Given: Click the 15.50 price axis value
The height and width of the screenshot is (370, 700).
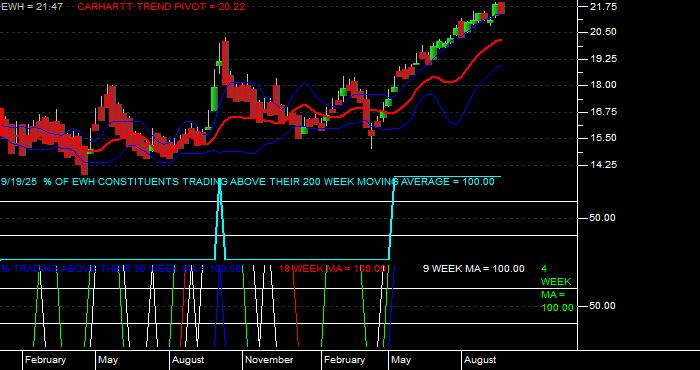Looking at the screenshot, I should point(604,138).
